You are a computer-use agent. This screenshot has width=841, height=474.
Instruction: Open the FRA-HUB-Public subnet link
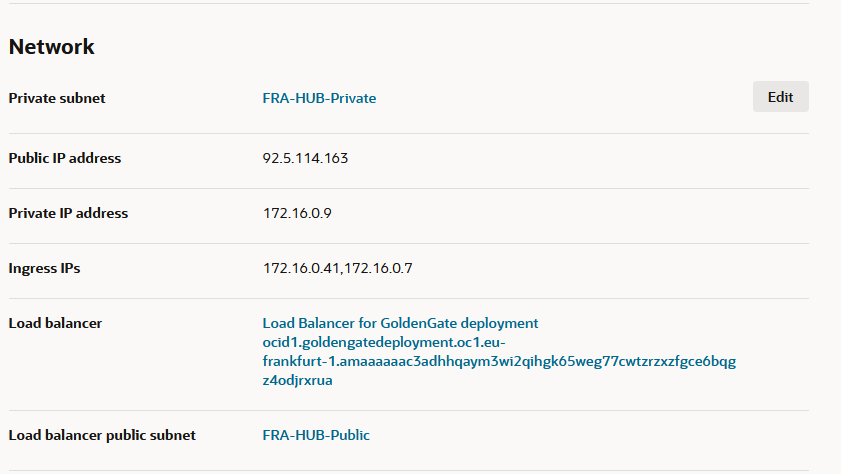coord(316,435)
